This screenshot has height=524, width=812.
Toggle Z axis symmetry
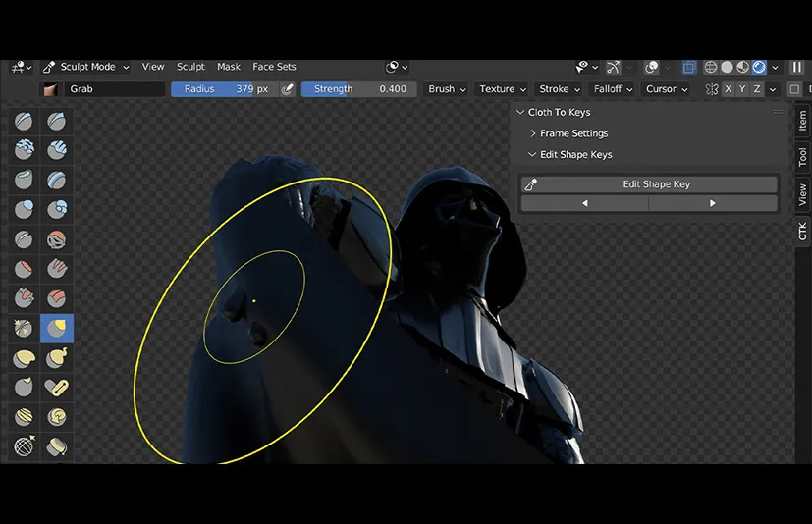(x=757, y=89)
